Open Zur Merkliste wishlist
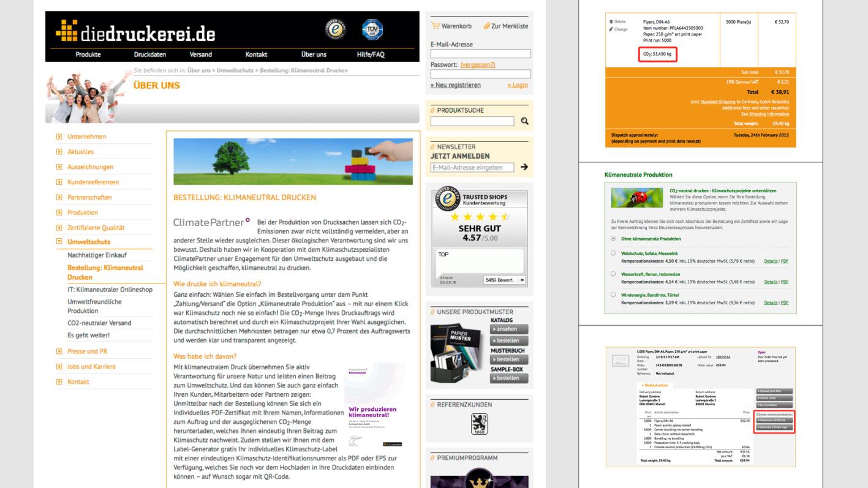 (x=505, y=26)
